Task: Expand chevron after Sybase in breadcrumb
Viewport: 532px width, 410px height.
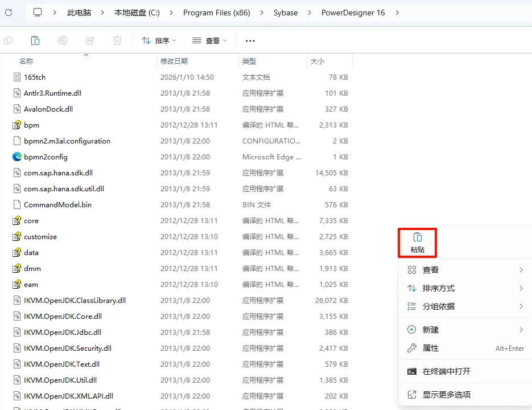Action: coord(310,13)
